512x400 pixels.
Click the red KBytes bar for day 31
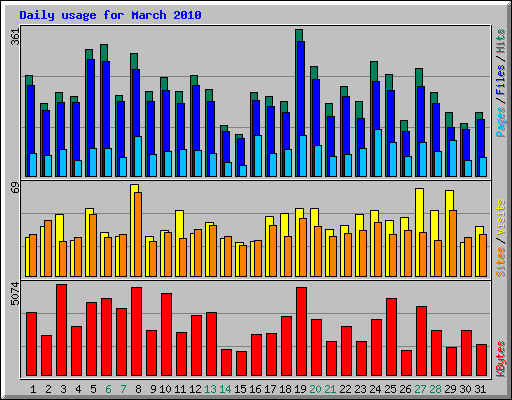pos(482,360)
